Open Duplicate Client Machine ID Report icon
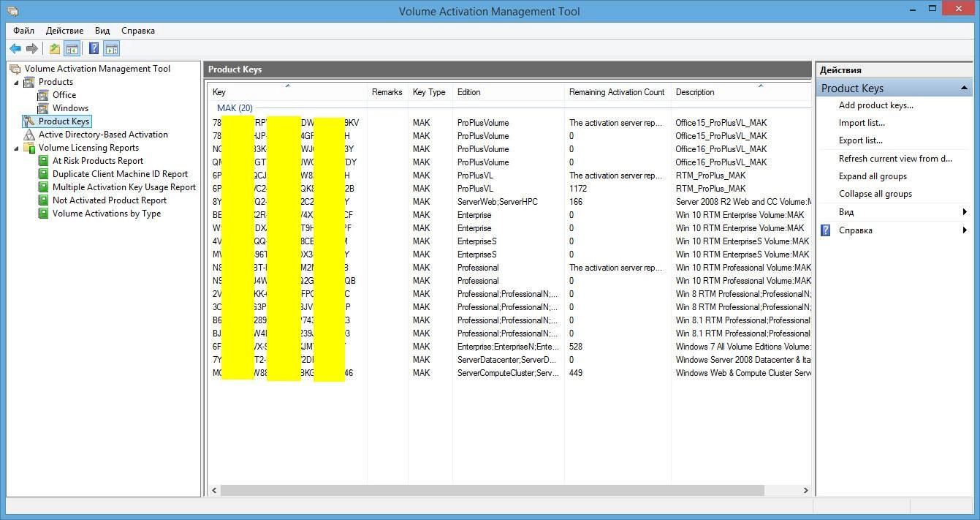Viewport: 980px width, 520px height. click(x=43, y=174)
